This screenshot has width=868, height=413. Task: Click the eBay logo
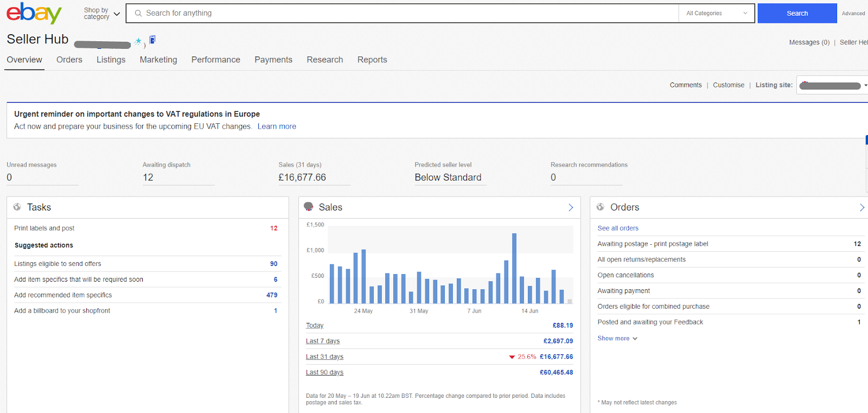pos(34,13)
